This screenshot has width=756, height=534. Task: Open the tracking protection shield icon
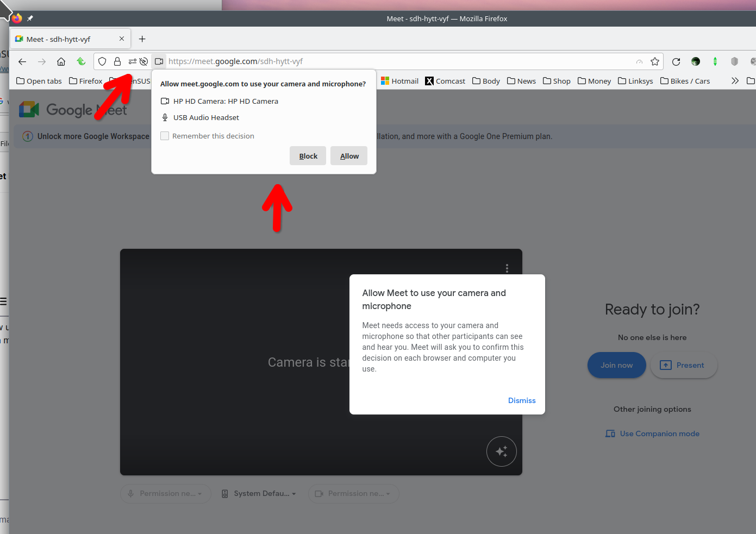coord(102,61)
